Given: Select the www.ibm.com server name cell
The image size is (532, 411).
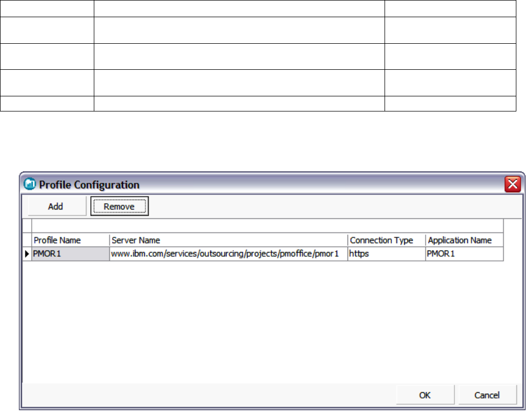Looking at the screenshot, I should point(229,254).
